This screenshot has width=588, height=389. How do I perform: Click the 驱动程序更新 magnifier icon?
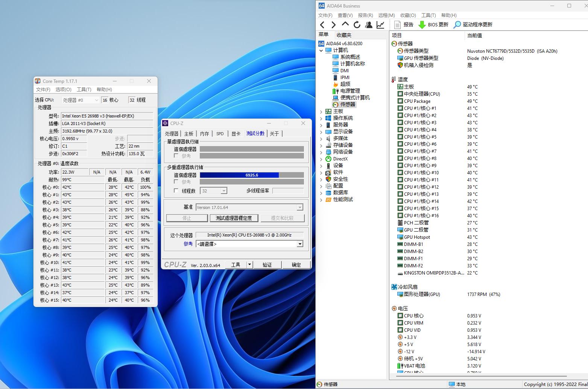457,25
